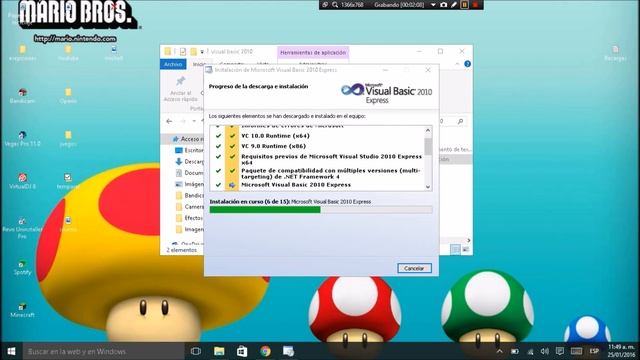The width and height of the screenshot is (640, 360).
Task: Select Documentos in the navigation pane
Action: point(190,173)
